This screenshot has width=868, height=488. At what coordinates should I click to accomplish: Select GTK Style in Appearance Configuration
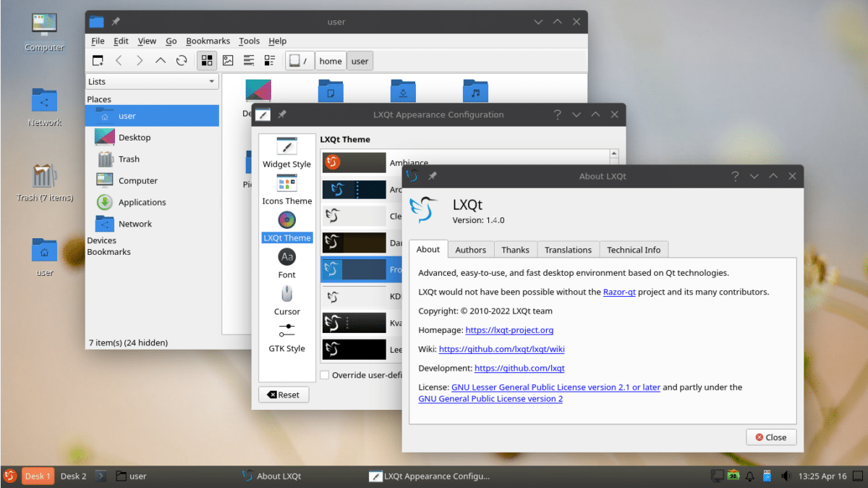point(286,338)
